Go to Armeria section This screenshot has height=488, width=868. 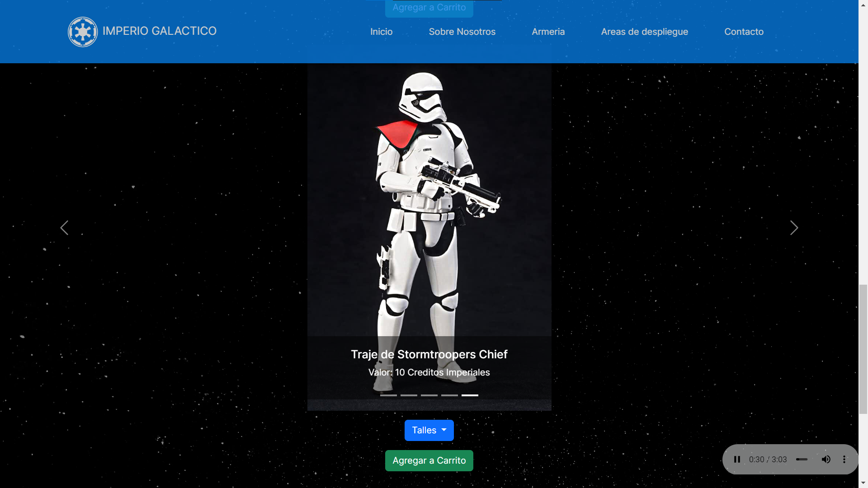pos(548,32)
